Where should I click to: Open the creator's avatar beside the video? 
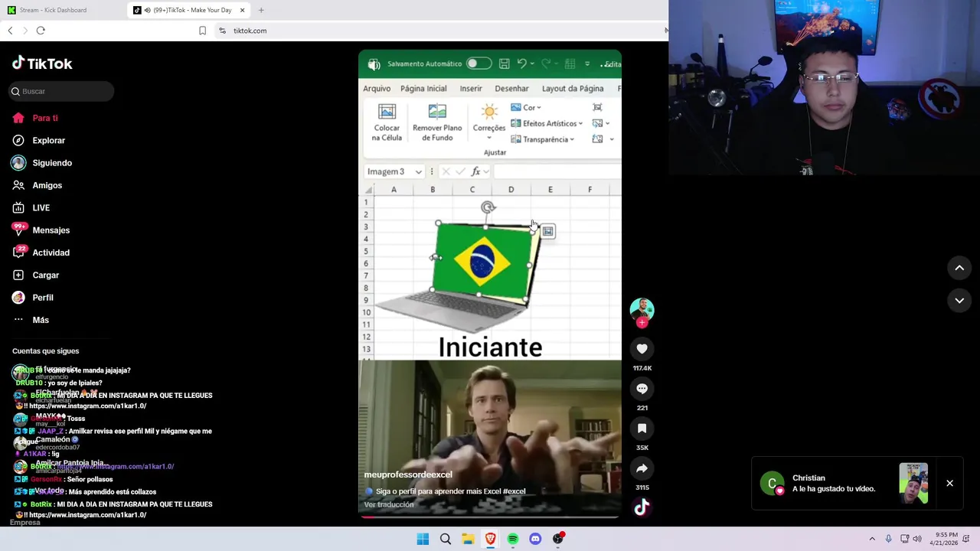tap(642, 309)
